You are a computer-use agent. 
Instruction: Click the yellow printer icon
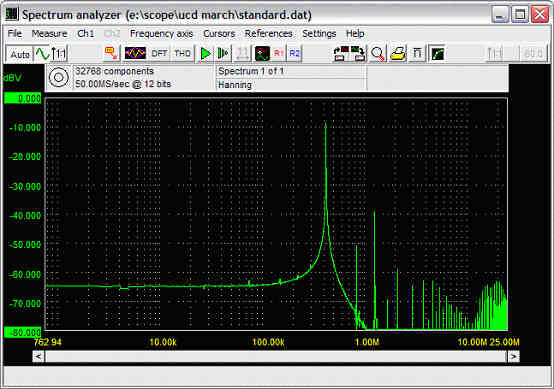pyautogui.click(x=398, y=54)
